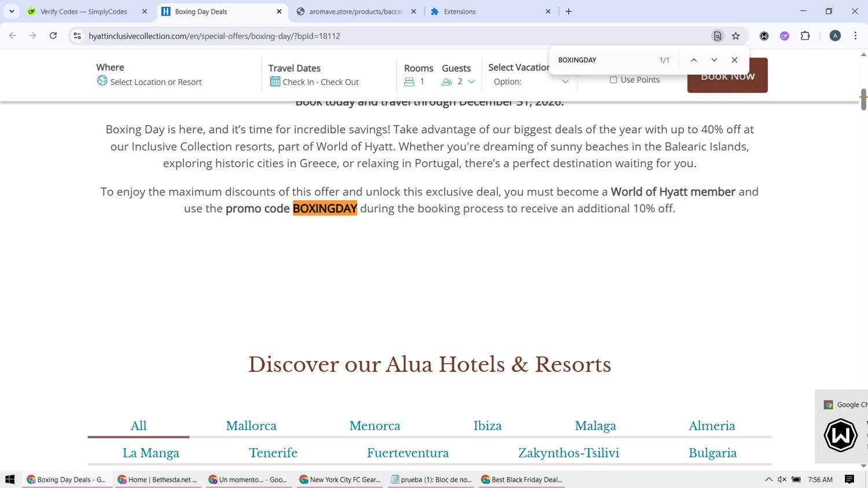Go to next find result
The width and height of the screenshot is (868, 488).
pos(714,60)
